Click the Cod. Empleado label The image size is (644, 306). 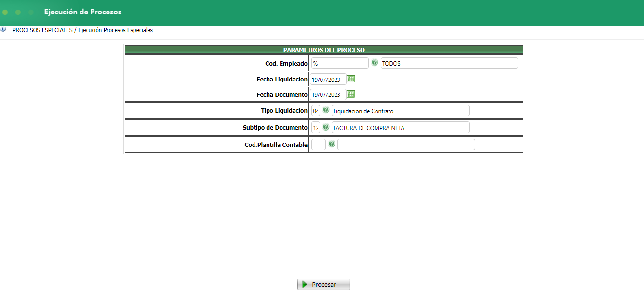pyautogui.click(x=286, y=63)
